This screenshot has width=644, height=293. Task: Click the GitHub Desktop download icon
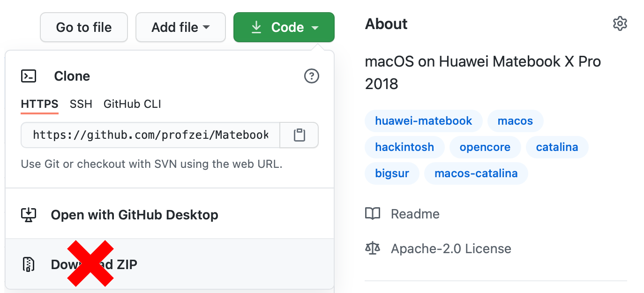coord(29,215)
